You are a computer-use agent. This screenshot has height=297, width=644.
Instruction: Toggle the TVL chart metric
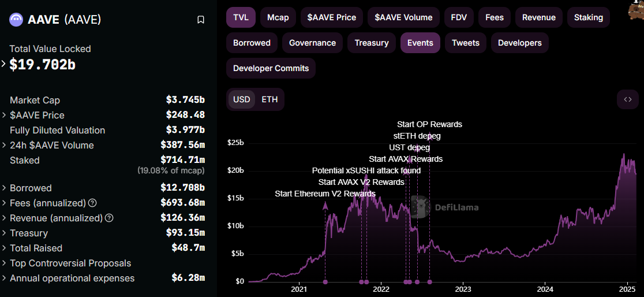(241, 17)
